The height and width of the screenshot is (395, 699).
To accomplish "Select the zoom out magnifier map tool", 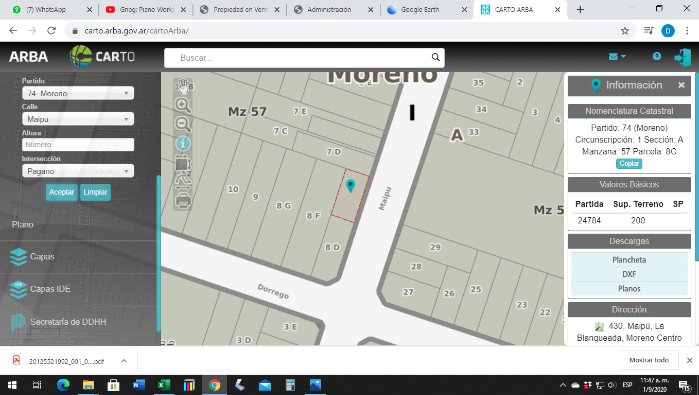I will (182, 124).
